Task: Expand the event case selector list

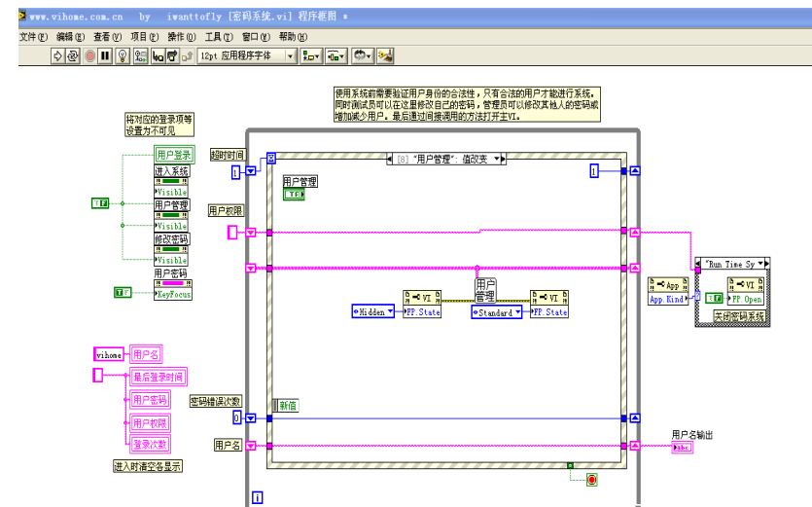Action: pyautogui.click(x=499, y=159)
